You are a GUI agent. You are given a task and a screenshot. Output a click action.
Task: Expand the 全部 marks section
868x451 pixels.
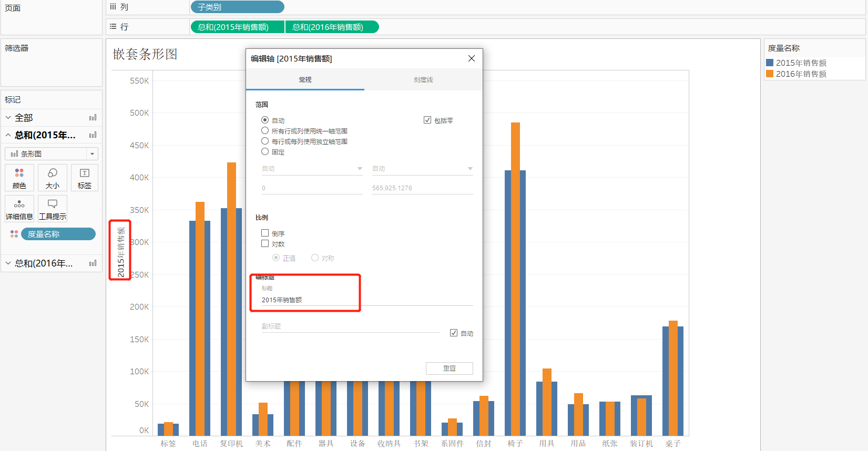(x=8, y=118)
